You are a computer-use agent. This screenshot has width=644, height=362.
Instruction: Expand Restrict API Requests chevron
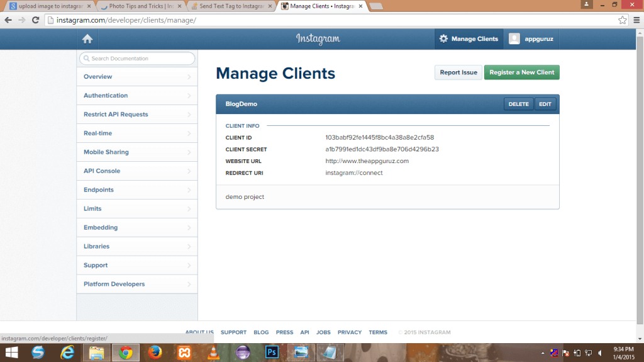click(x=189, y=115)
